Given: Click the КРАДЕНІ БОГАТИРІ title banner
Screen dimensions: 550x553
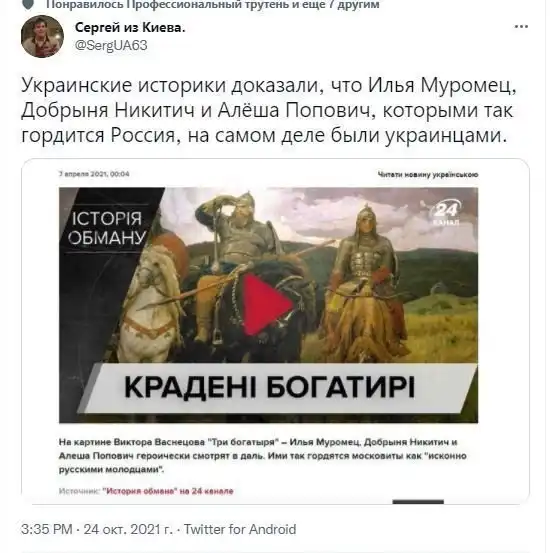Looking at the screenshot, I should 269,387.
